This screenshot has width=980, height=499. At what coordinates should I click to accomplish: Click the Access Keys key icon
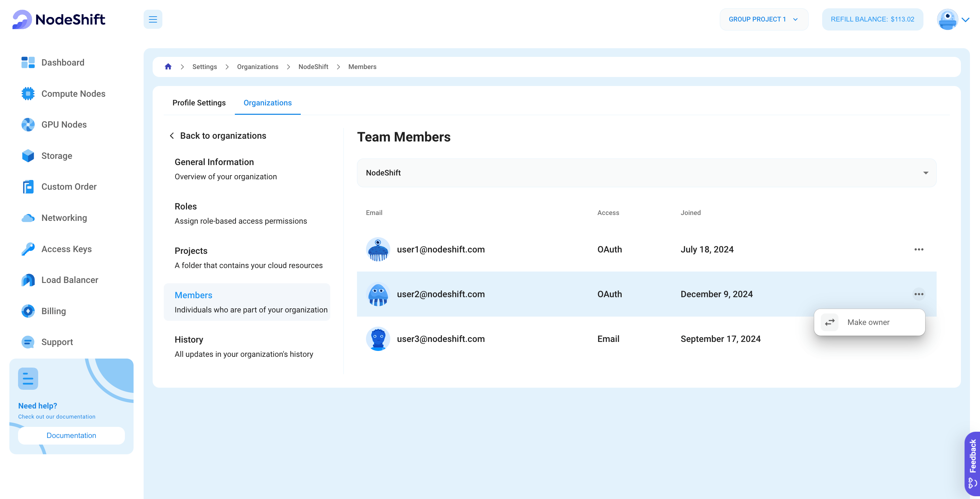(x=28, y=249)
